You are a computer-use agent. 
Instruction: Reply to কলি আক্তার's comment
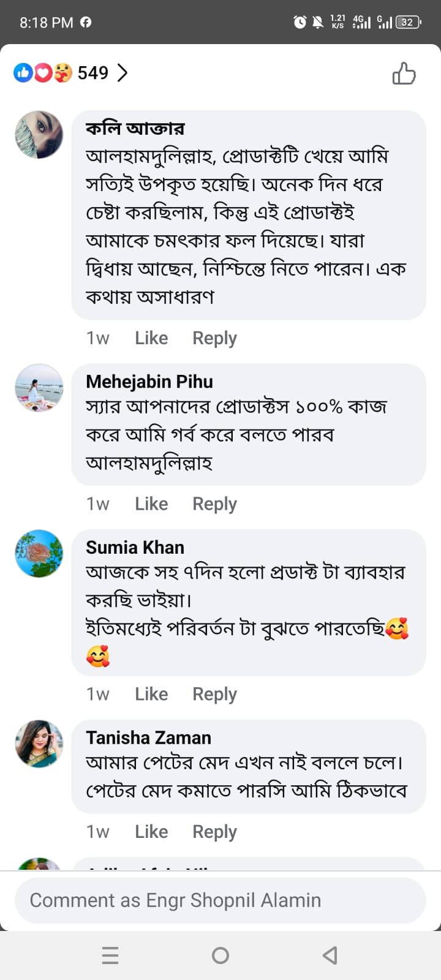pos(214,338)
